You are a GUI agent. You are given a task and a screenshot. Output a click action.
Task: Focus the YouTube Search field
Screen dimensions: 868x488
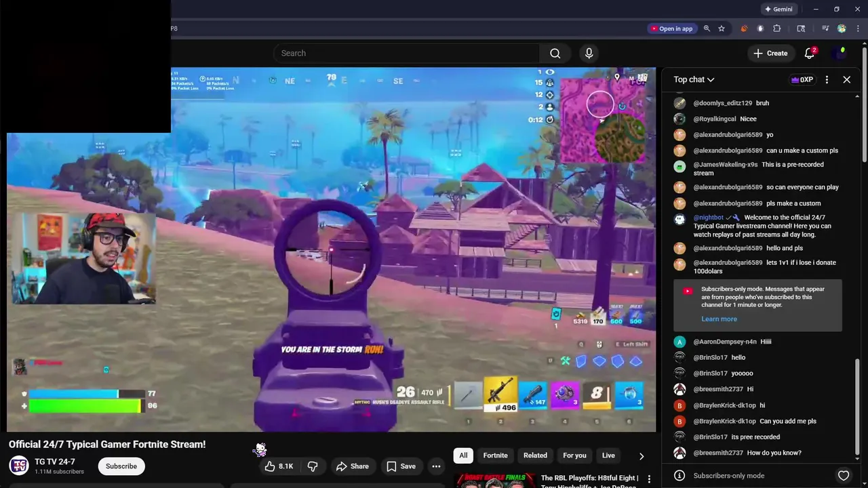[x=407, y=54]
